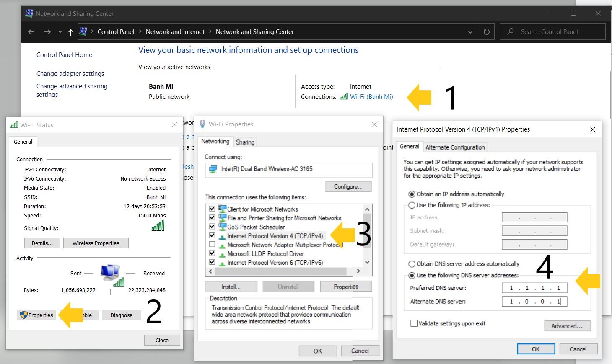Open the recent locations dropdown arrow
The width and height of the screenshot is (612, 364).
tap(60, 32)
